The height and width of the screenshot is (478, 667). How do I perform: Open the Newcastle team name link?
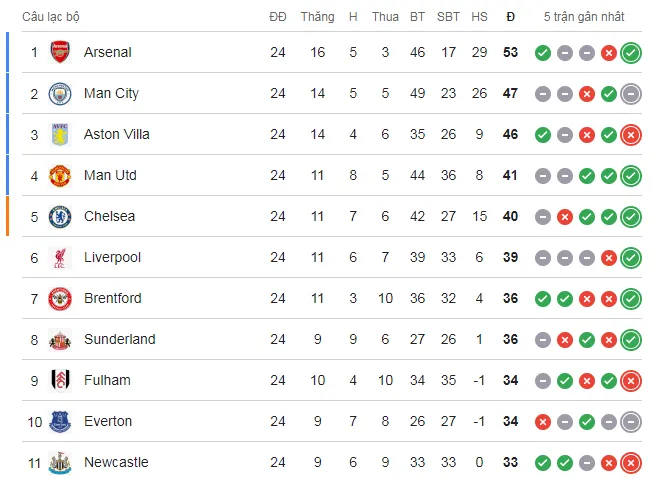(116, 462)
